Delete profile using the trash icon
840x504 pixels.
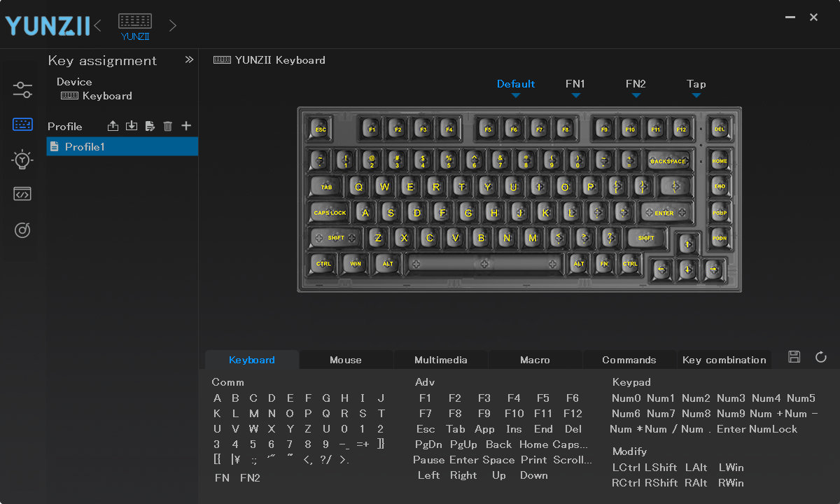click(x=168, y=126)
